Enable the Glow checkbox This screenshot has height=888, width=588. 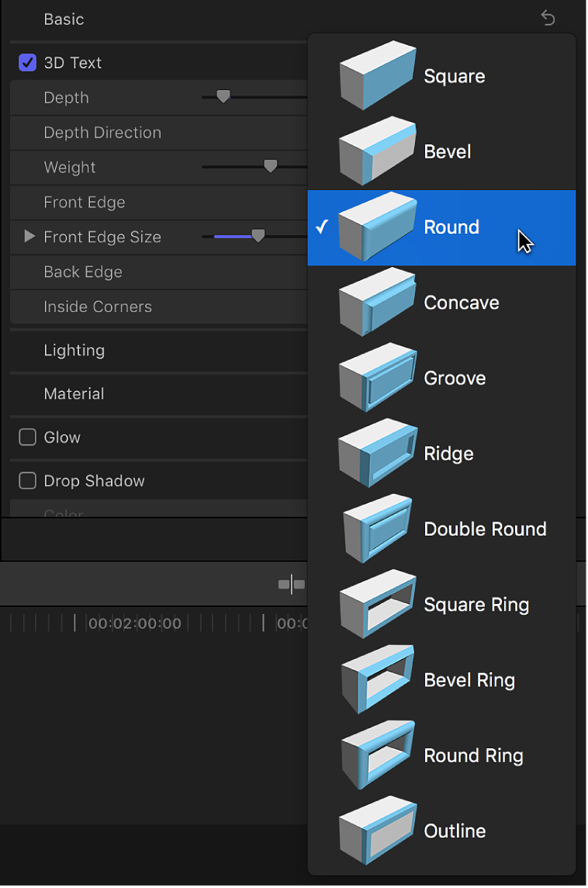[x=27, y=437]
